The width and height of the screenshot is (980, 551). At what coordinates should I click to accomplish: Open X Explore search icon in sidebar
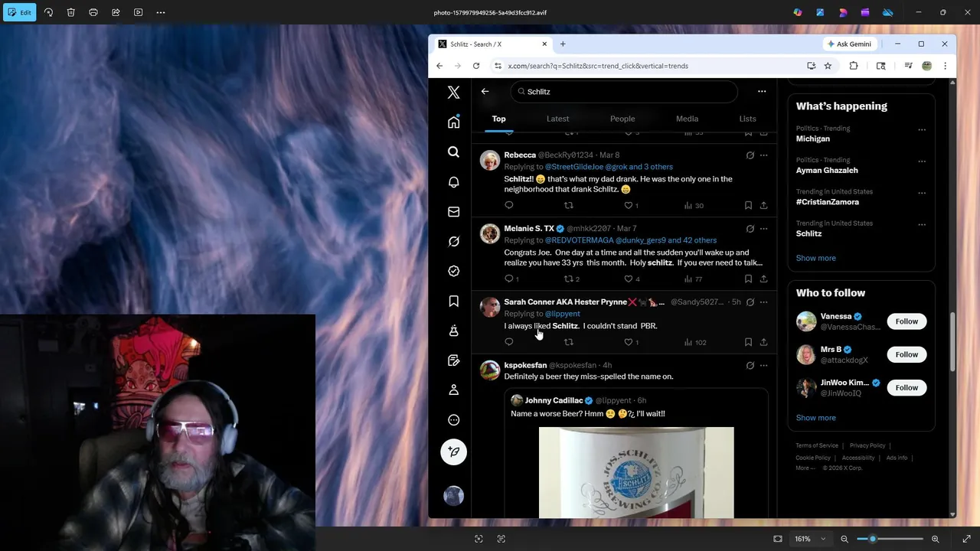[x=453, y=152]
